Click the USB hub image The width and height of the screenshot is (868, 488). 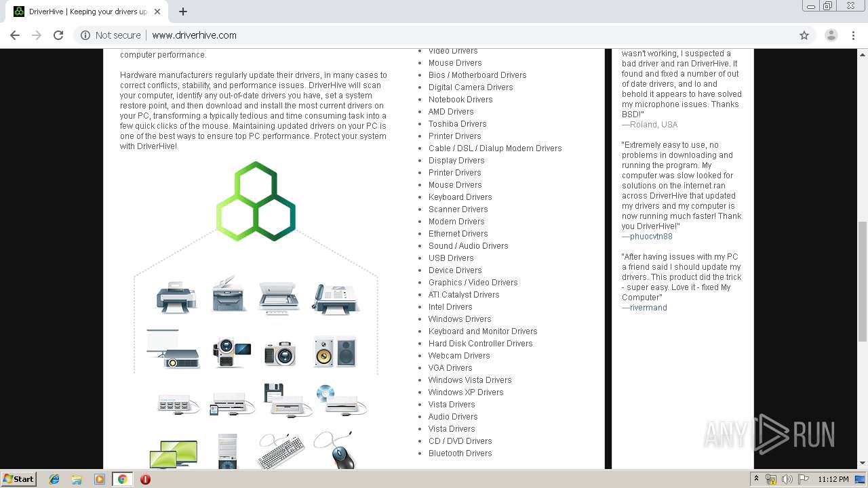[x=178, y=404]
